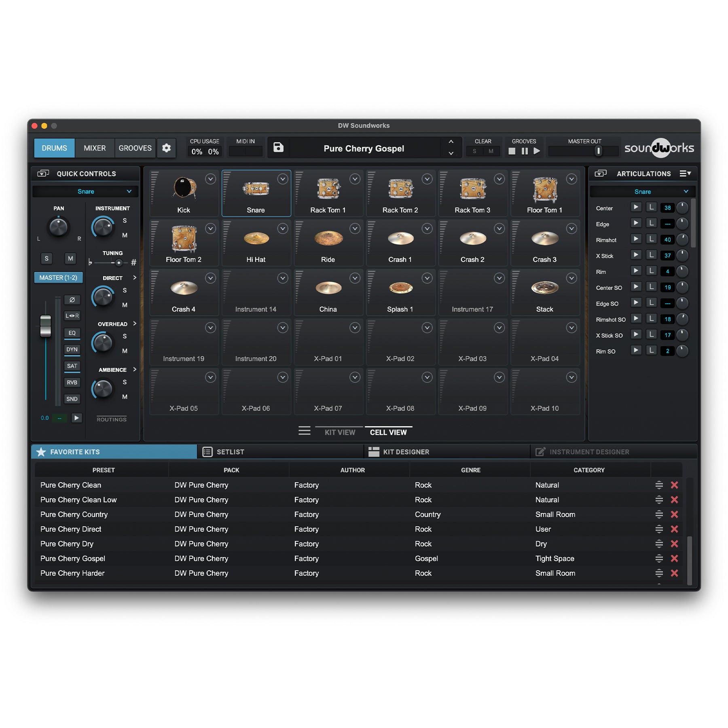728x728 pixels.
Task: Click the tuning sharp symbol
Action: 133,262
